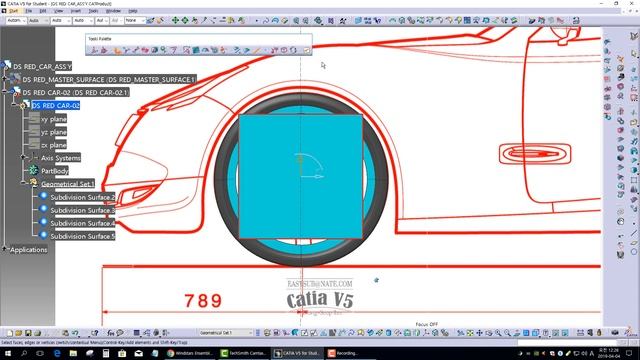Click the green magnifier icon in Tools Palette
640x360 pixels.
(163, 50)
